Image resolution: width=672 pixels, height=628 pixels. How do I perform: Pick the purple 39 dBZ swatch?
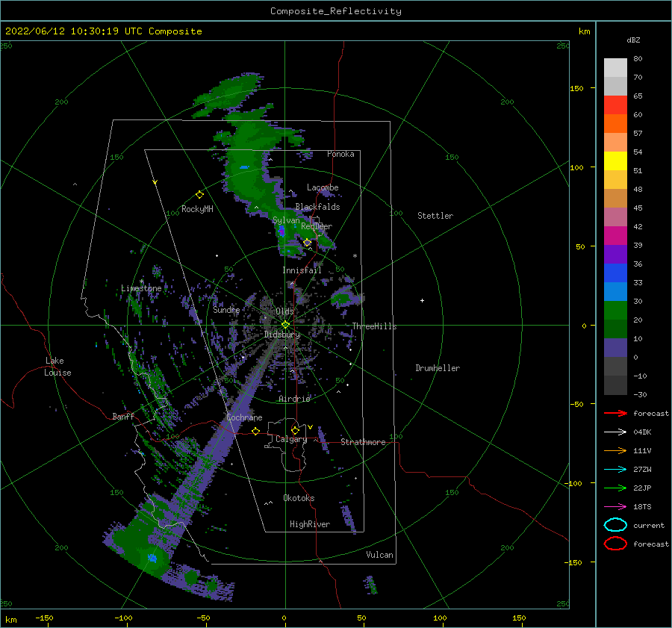[x=615, y=254]
